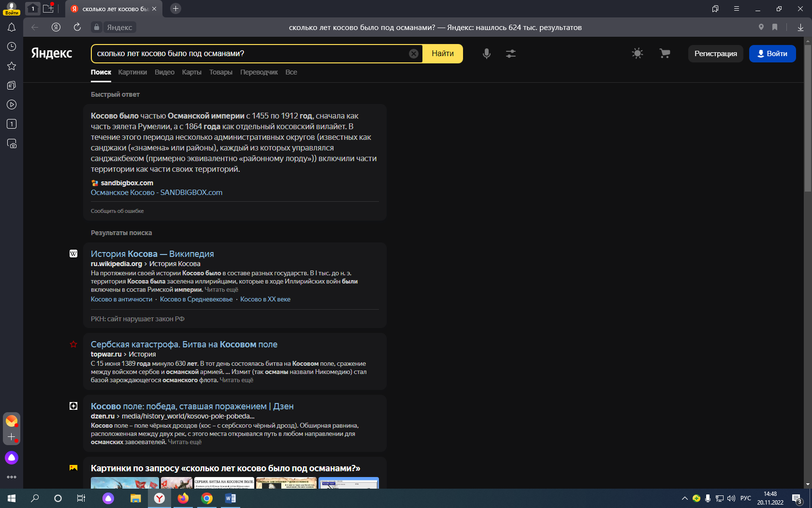Clear the search query field
Screen dimensions: 812x508
click(414, 54)
